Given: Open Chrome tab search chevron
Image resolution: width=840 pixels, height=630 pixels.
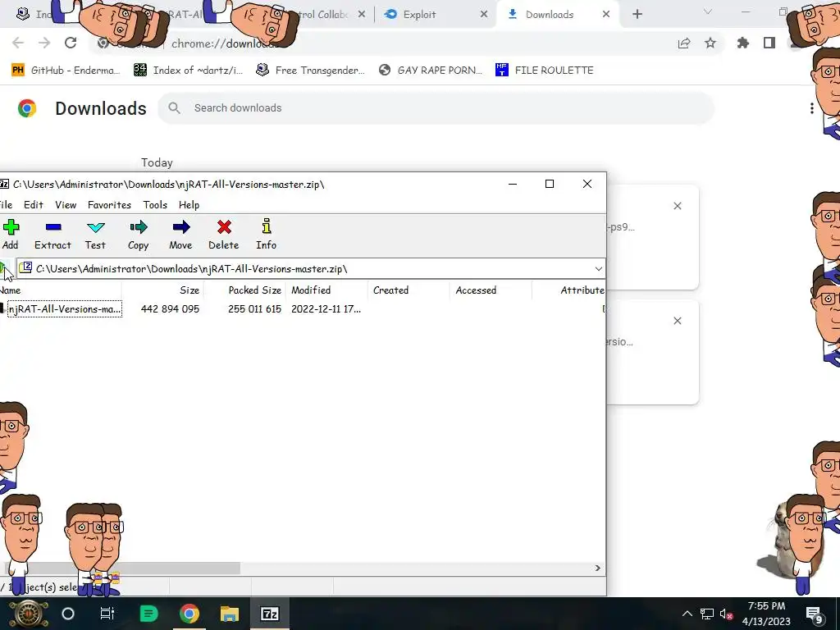Looking at the screenshot, I should point(708,11).
